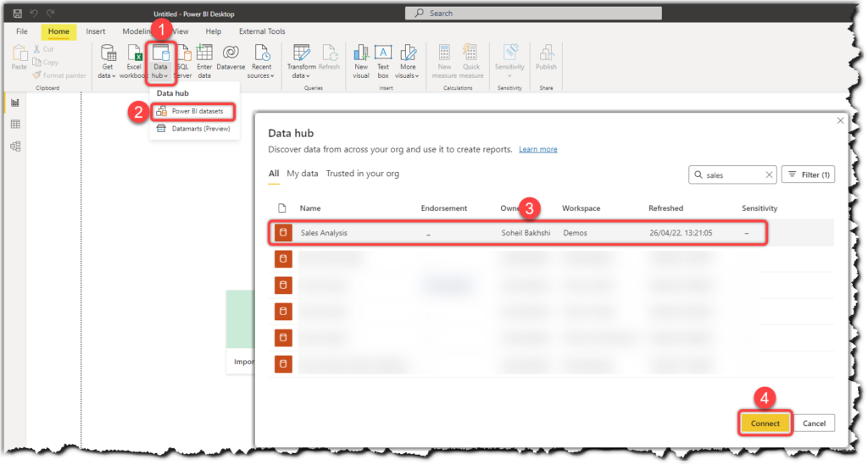Select the Help ribbon tab
The height and width of the screenshot is (465, 868).
[213, 31]
